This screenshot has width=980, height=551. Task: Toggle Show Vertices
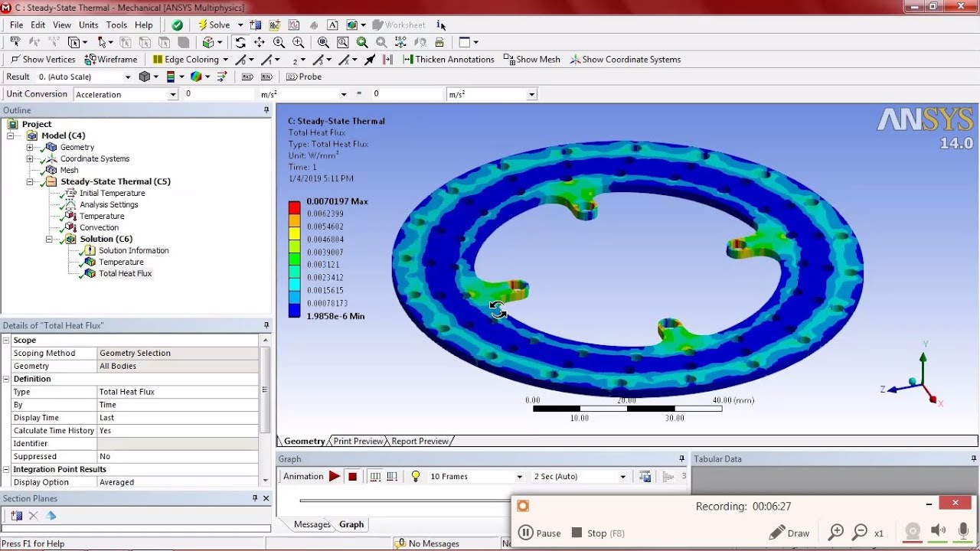(x=43, y=59)
